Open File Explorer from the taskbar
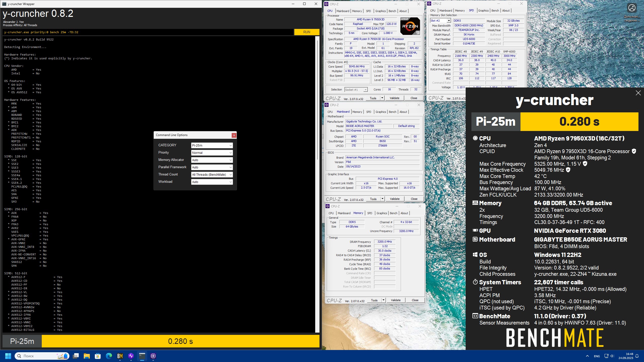Screen dimensions: 644x362 (87, 356)
